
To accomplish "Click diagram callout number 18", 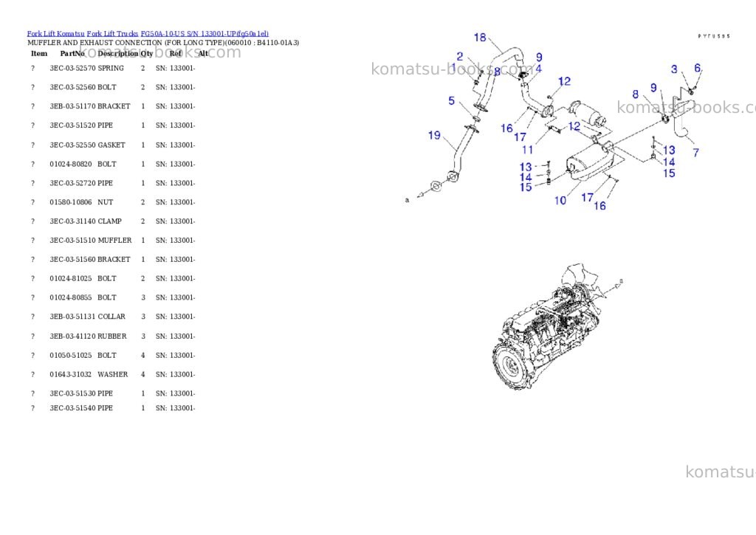I will pyautogui.click(x=480, y=38).
